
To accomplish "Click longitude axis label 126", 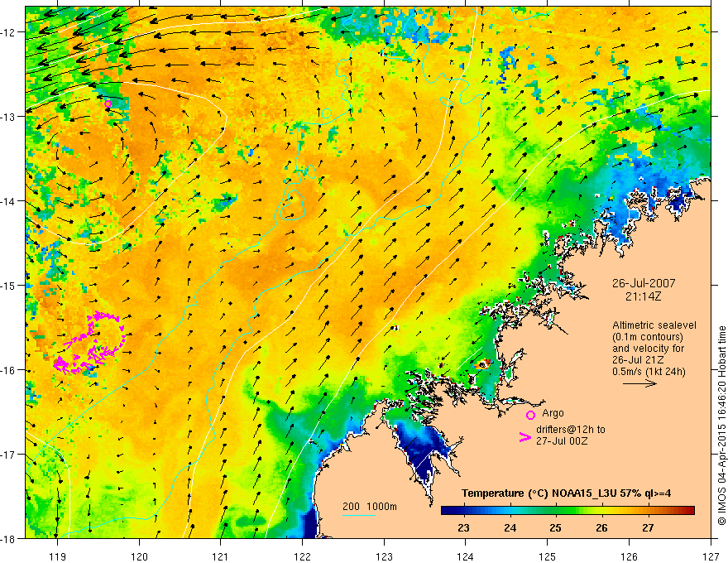I will (629, 556).
